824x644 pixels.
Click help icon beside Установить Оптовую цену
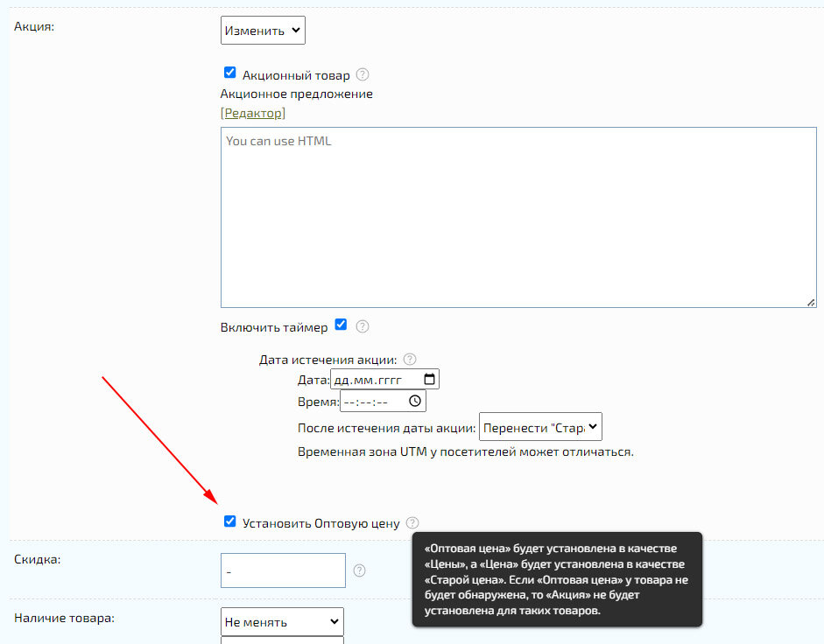pyautogui.click(x=412, y=522)
